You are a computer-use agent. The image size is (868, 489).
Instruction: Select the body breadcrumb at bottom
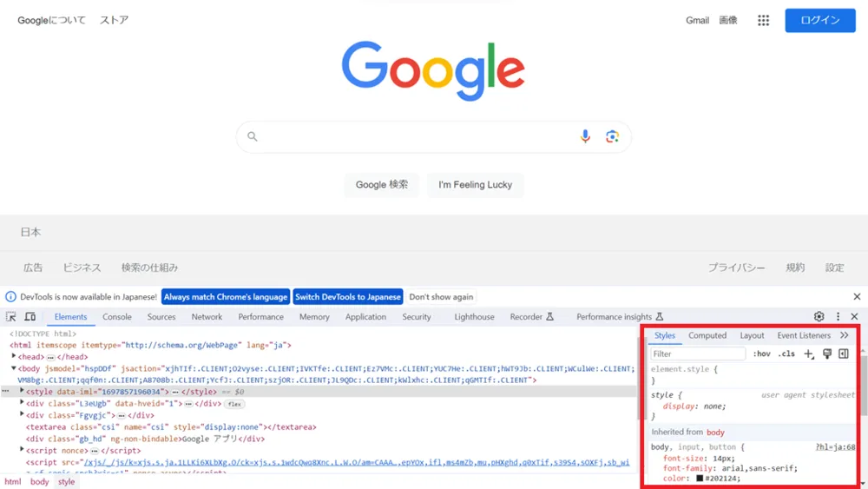point(39,482)
